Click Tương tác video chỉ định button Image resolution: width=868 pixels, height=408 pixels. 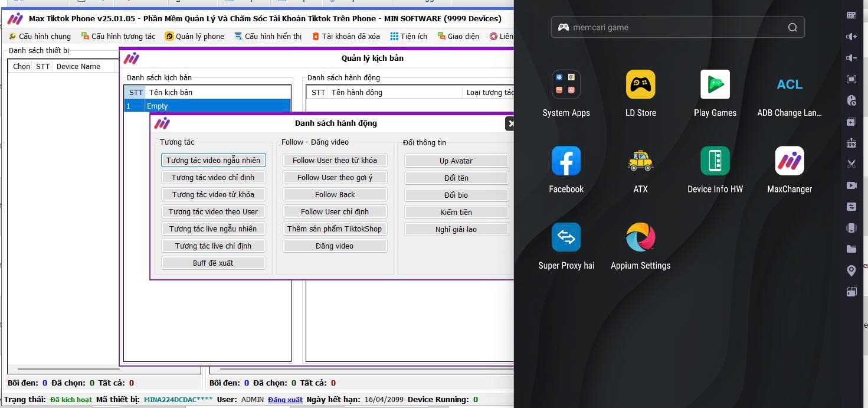213,177
